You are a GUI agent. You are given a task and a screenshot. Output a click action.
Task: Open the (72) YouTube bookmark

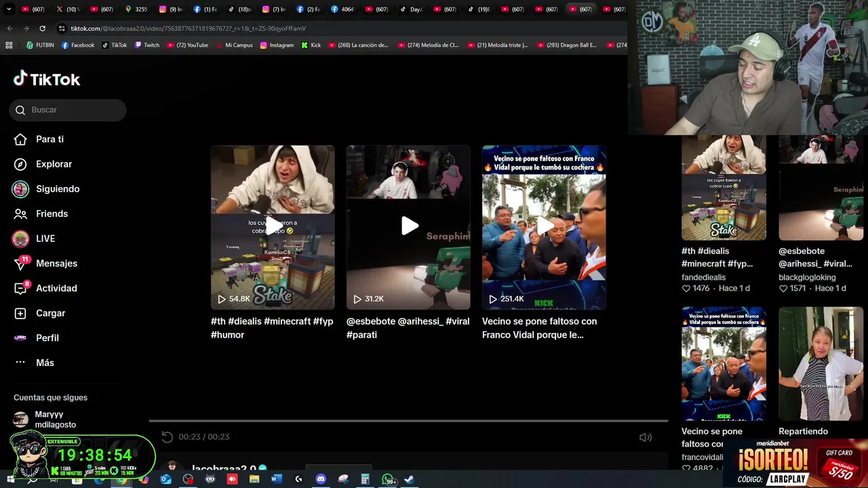point(187,45)
